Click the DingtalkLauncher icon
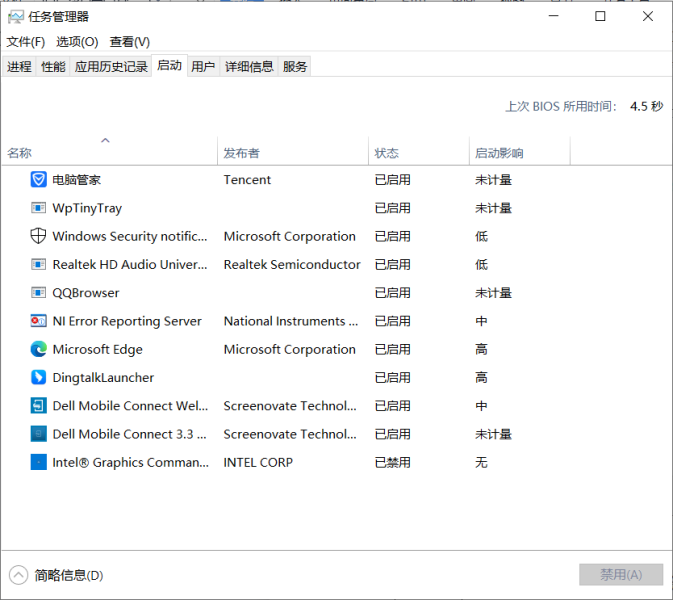The image size is (674, 600). 38,377
